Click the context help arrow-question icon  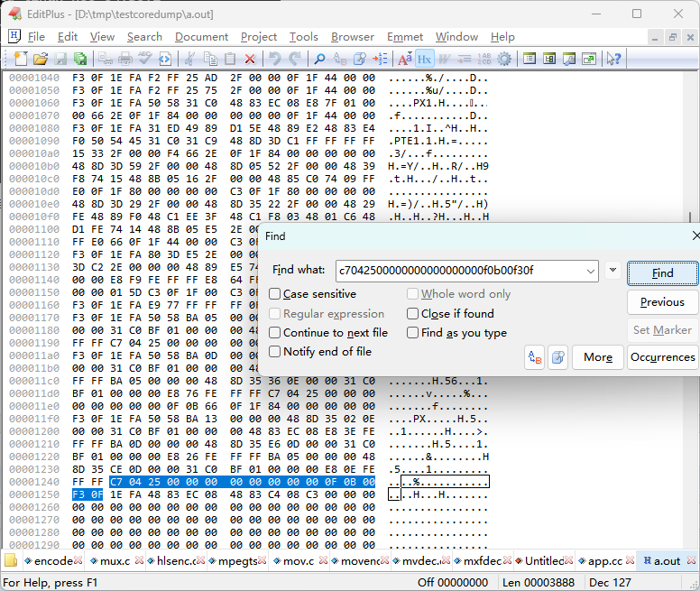pos(613,59)
